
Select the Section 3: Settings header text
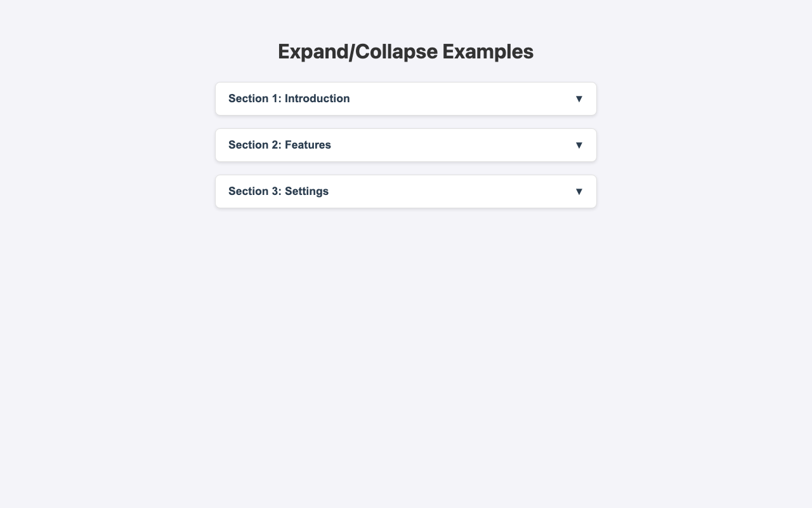[279, 191]
